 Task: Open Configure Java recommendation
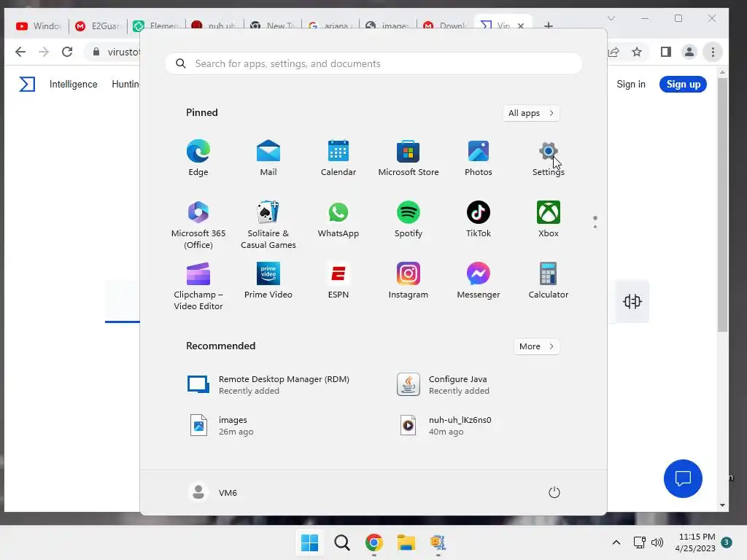443,385
